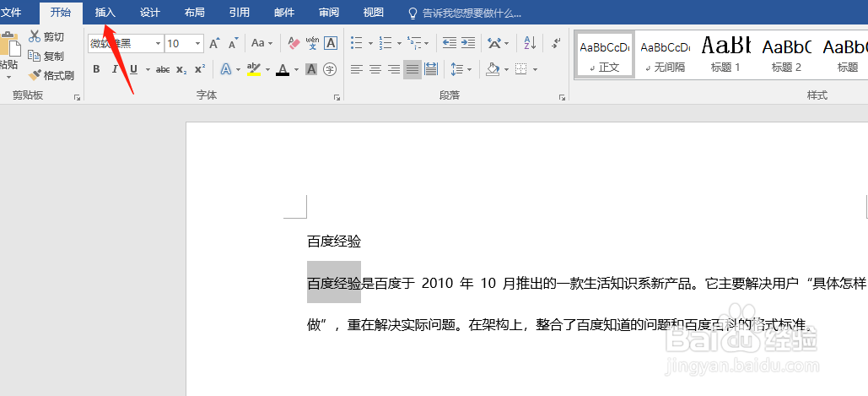Apply the font color (A) button
This screenshot has width=868, height=396.
(x=283, y=69)
